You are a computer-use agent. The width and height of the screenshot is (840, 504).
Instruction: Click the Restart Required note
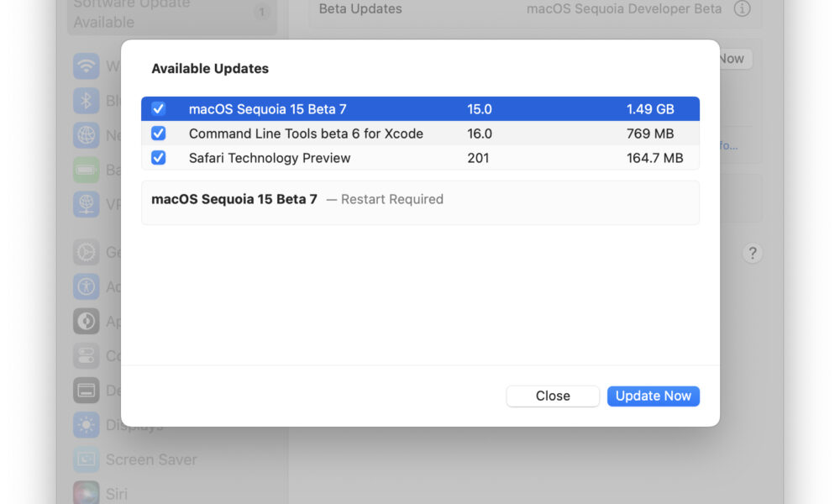pyautogui.click(x=392, y=199)
